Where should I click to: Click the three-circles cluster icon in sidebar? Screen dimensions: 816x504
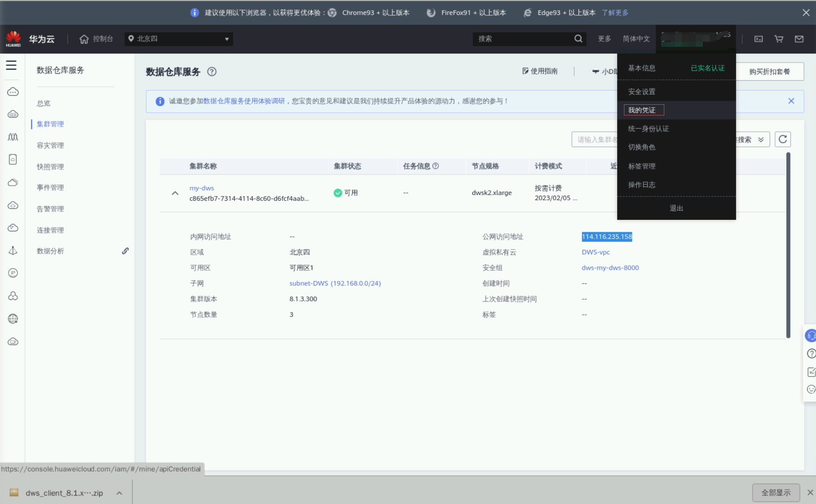pyautogui.click(x=13, y=296)
